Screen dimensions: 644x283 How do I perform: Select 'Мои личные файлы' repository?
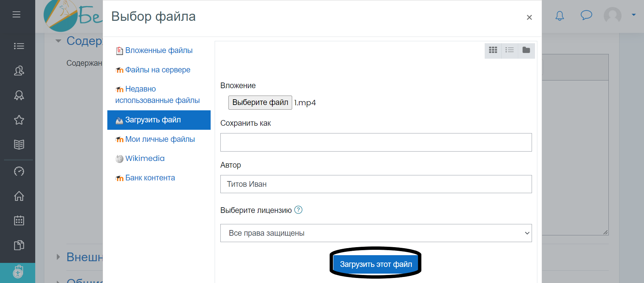click(160, 139)
